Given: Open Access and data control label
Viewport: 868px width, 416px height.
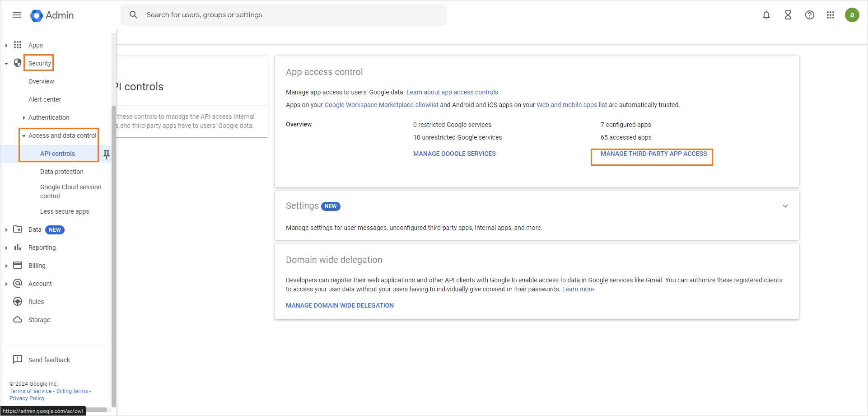Looking at the screenshot, I should pos(62,136).
